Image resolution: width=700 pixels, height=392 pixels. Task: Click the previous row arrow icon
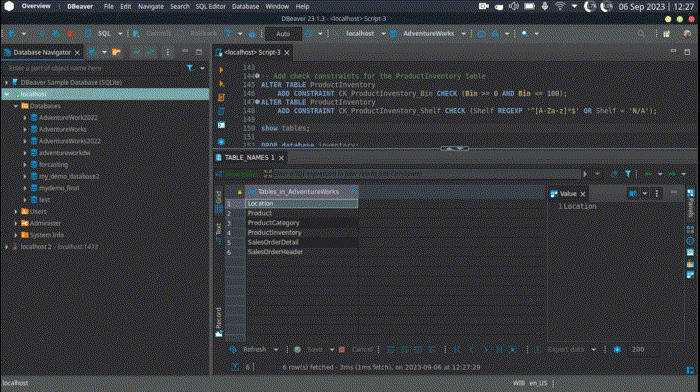471,350
